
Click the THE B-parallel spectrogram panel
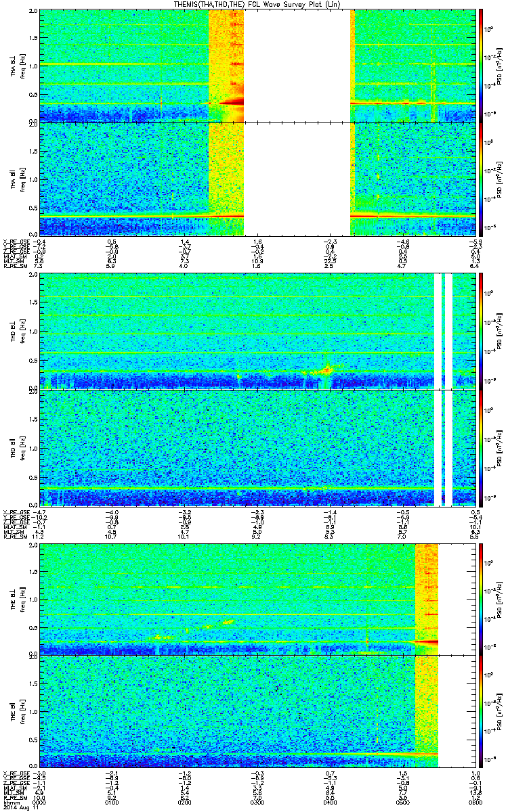(256, 712)
